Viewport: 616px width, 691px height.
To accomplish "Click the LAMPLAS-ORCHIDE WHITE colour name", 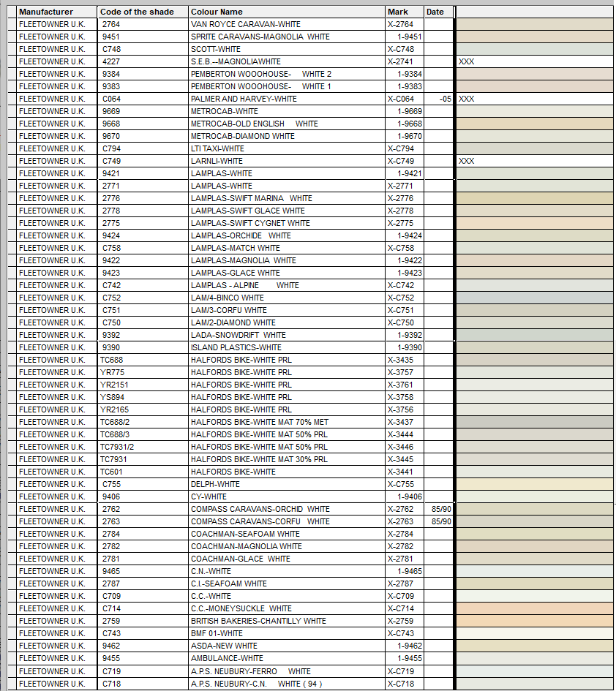I will click(x=241, y=235).
